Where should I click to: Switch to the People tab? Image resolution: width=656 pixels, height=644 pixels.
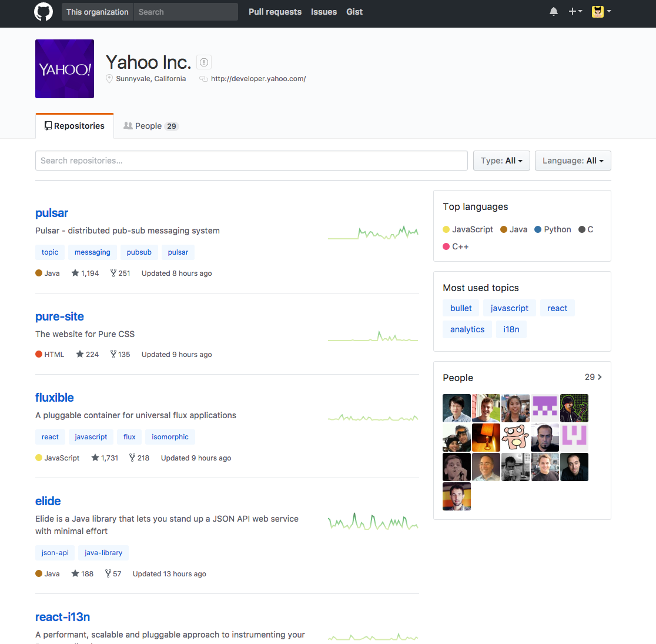[151, 126]
